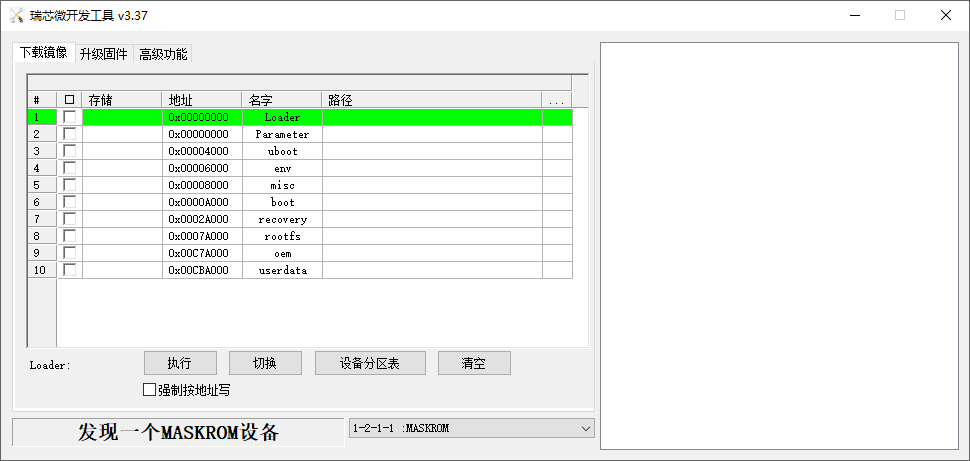Click the 路径 cell of boot row
This screenshot has width=970, height=461.
point(432,202)
